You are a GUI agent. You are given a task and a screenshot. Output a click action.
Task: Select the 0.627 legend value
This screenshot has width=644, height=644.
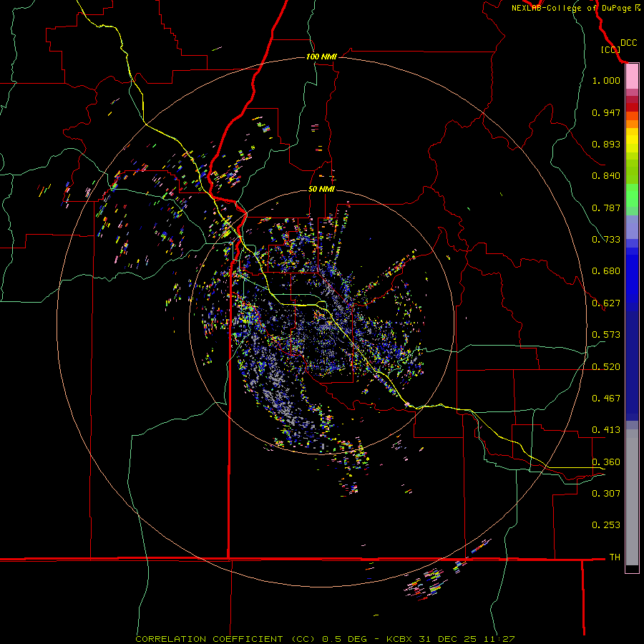[606, 303]
